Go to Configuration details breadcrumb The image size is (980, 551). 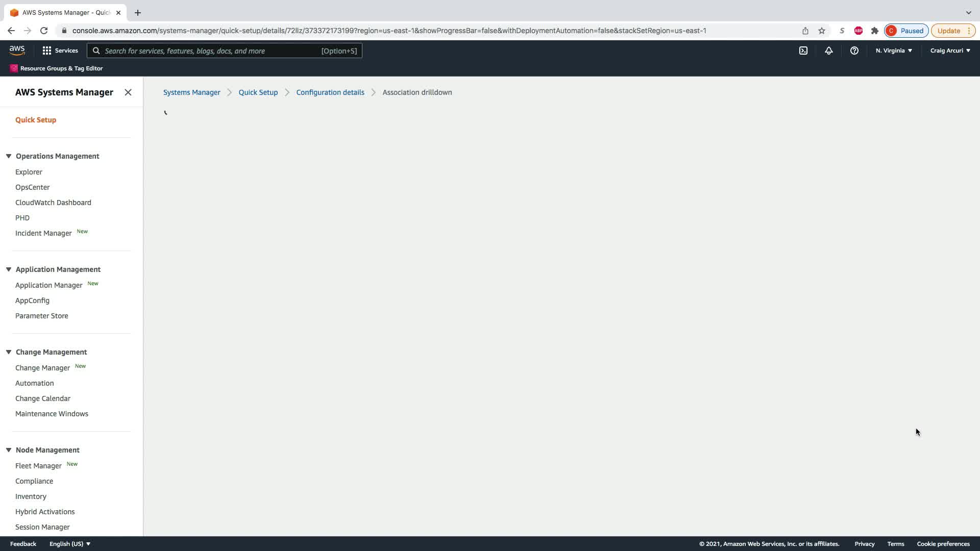[330, 92]
